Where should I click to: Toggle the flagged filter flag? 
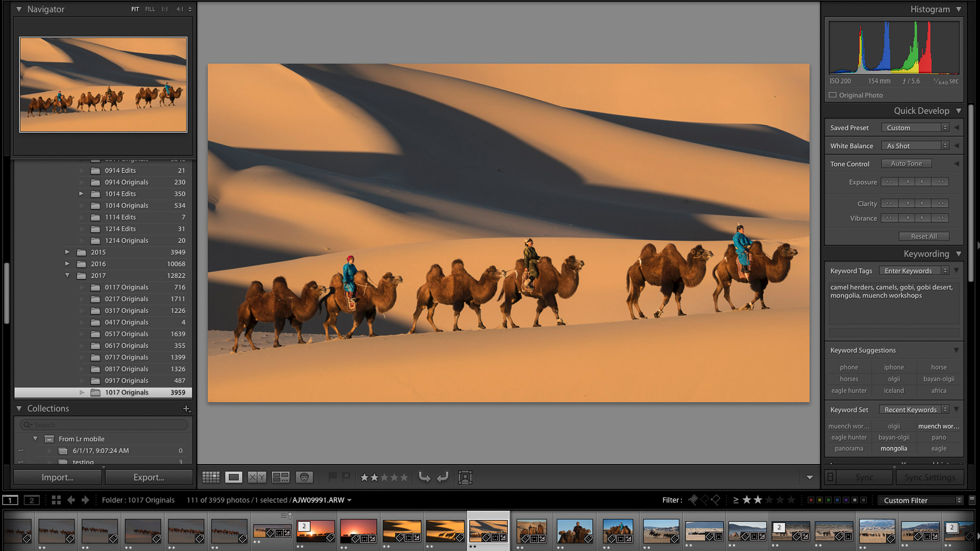point(693,500)
